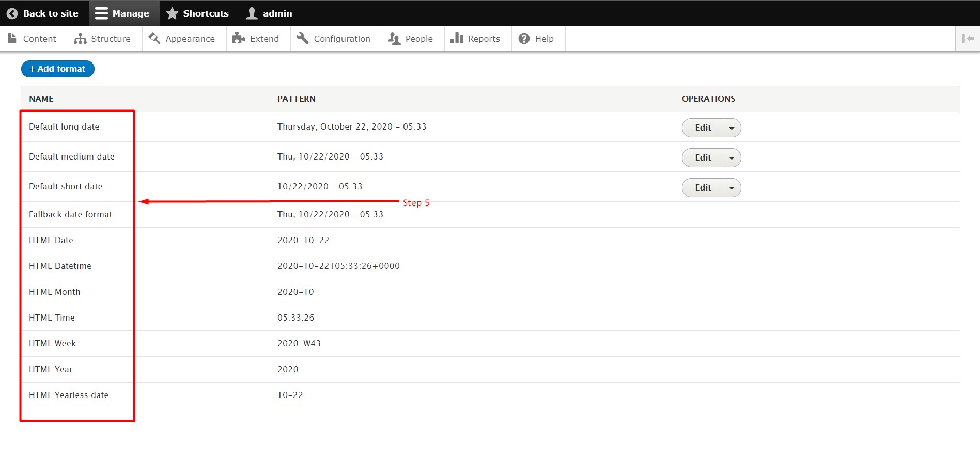This screenshot has width=980, height=460.
Task: Edit the Default long date format
Action: [x=703, y=128]
